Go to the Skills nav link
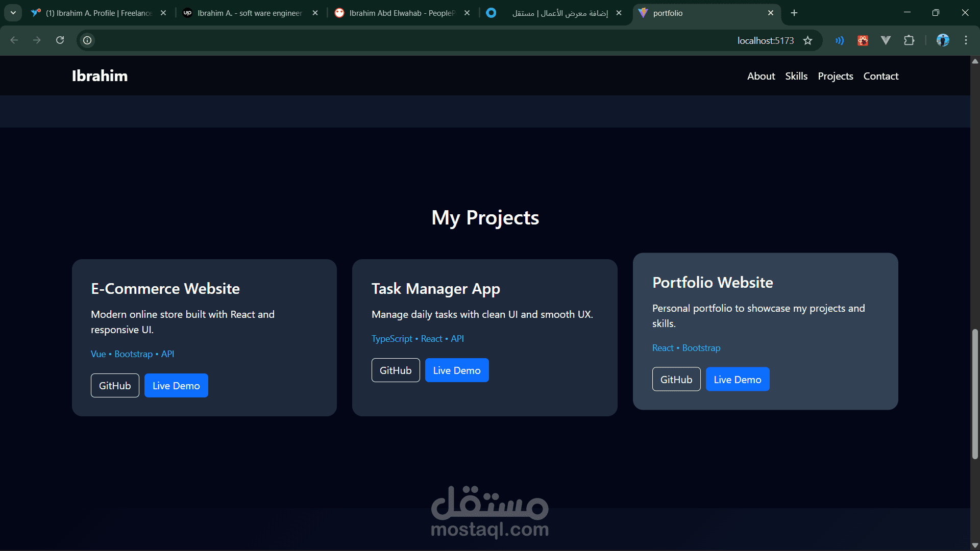Viewport: 980px width, 551px height. click(x=796, y=76)
